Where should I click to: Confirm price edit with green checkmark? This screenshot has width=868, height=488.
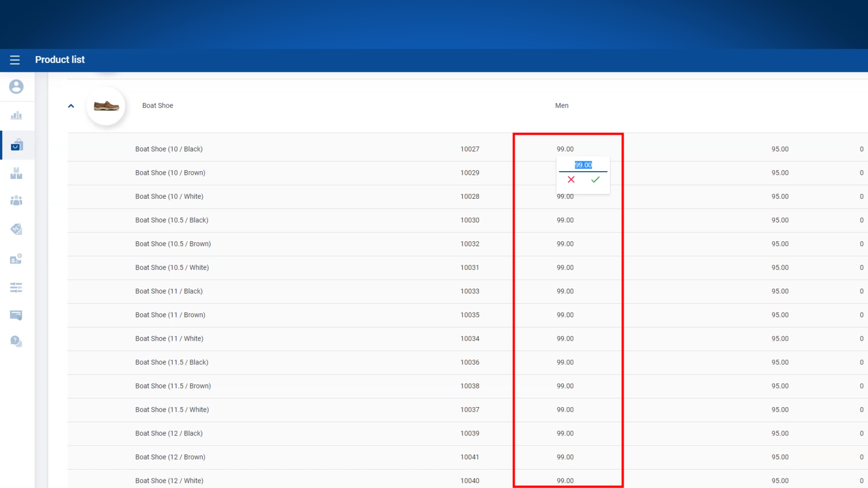[x=595, y=180]
